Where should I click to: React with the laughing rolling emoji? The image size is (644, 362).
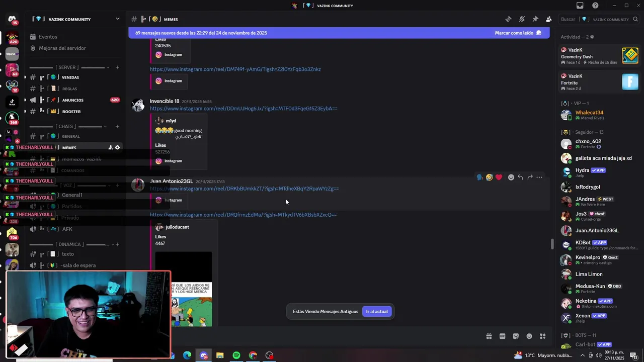click(x=489, y=177)
